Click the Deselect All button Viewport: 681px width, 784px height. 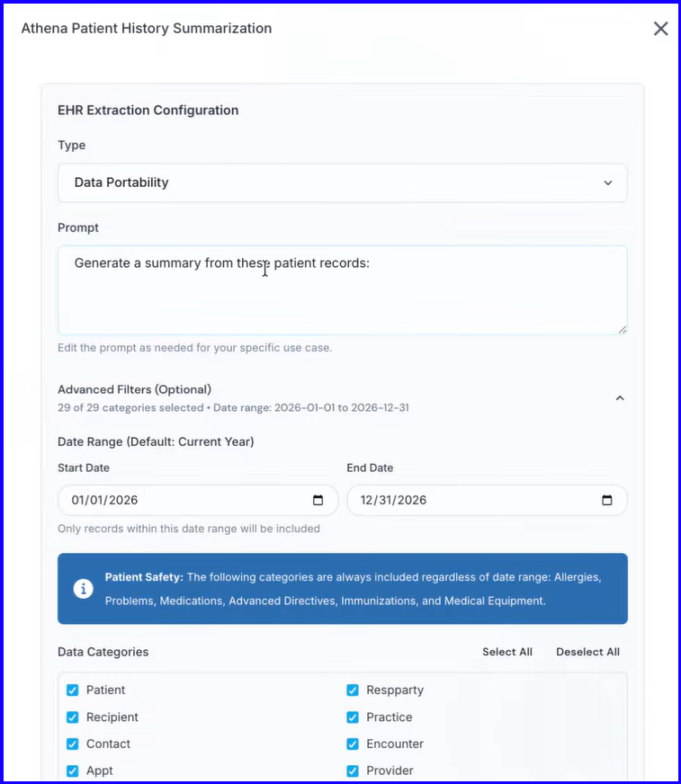[587, 652]
